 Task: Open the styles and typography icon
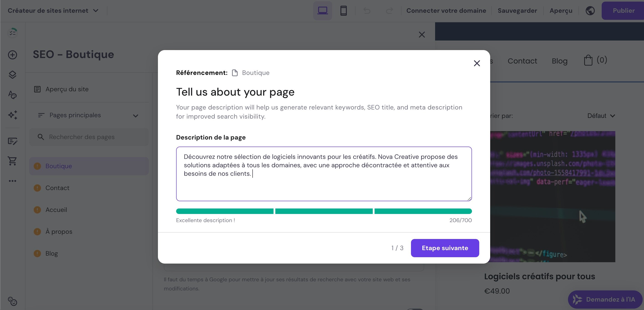pyautogui.click(x=13, y=95)
